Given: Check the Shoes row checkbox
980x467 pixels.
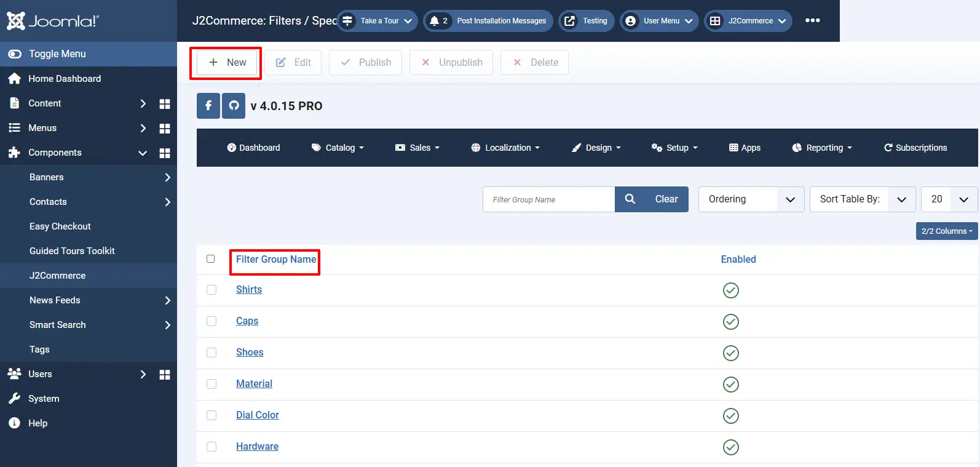Looking at the screenshot, I should click(x=211, y=353).
